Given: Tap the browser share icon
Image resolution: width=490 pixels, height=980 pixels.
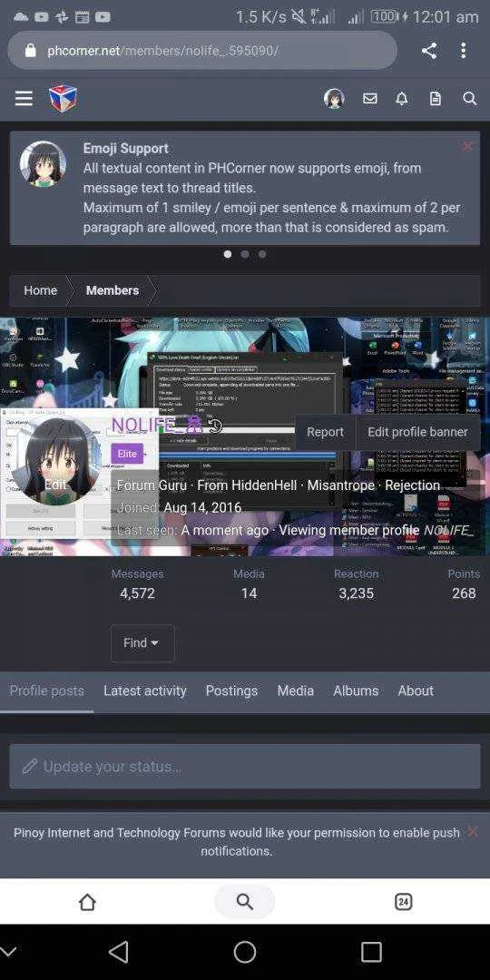Looking at the screenshot, I should (428, 51).
